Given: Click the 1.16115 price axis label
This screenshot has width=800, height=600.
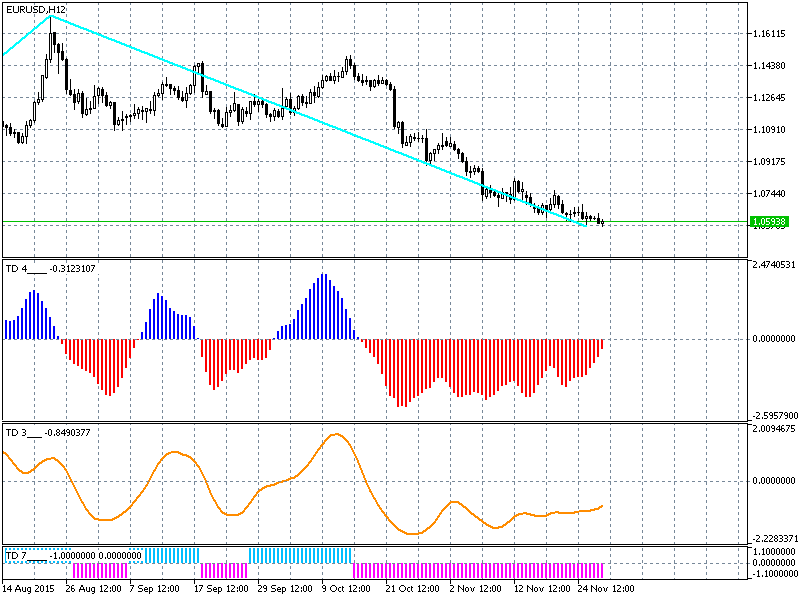Looking at the screenshot, I should pos(772,34).
